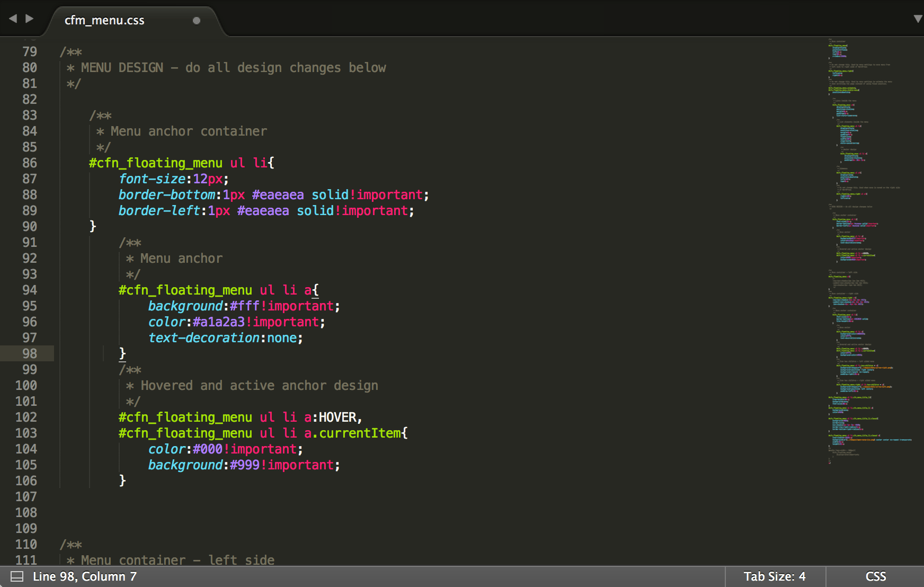Click the border-bottom declaration line

273,195
